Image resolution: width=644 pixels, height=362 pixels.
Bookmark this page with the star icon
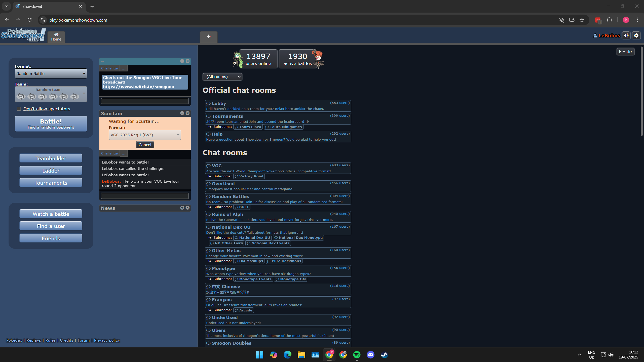[x=582, y=20]
